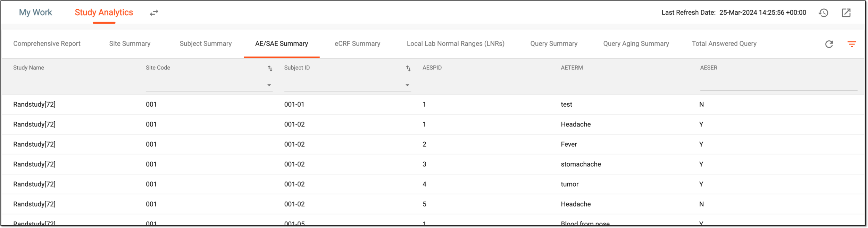Viewport: 868px width, 228px height.
Task: Expand the Subject ID filter dropdown
Action: [407, 85]
